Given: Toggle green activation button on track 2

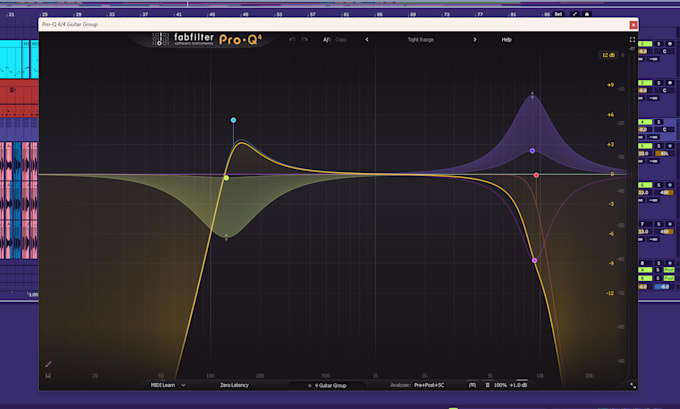Looking at the screenshot, I should pos(645,44).
